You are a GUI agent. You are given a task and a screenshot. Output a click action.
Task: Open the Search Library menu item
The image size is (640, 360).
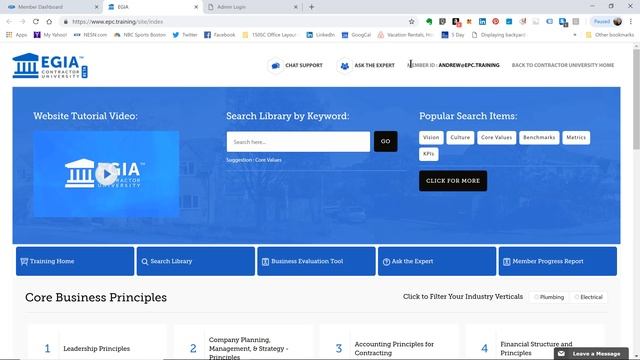coord(196,261)
